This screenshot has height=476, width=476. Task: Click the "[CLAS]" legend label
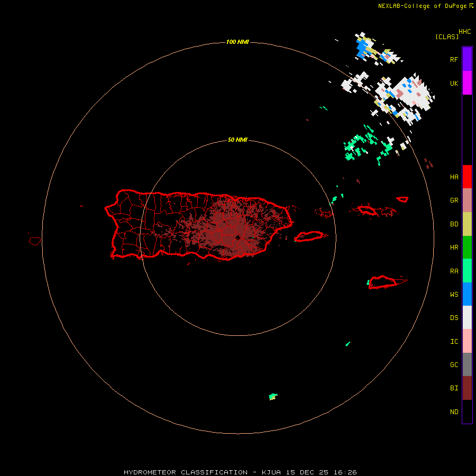coord(447,36)
